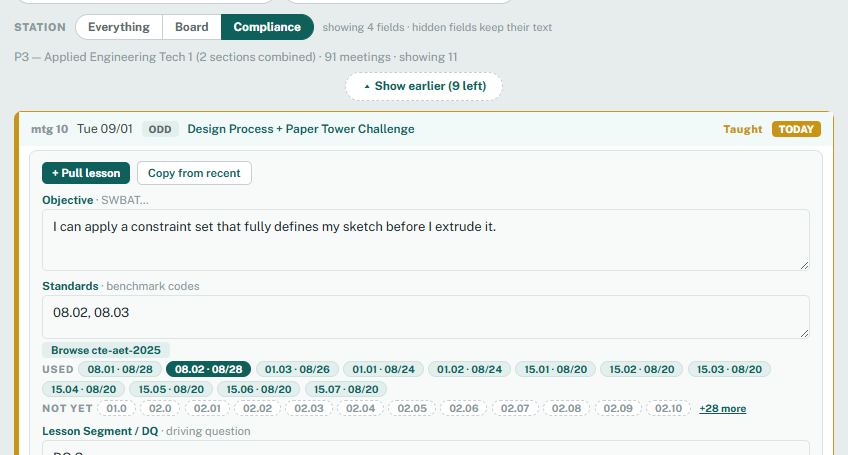The width and height of the screenshot is (848, 455).
Task: Toggle used standard chip 15.04 · 08/20
Action: coord(84,390)
